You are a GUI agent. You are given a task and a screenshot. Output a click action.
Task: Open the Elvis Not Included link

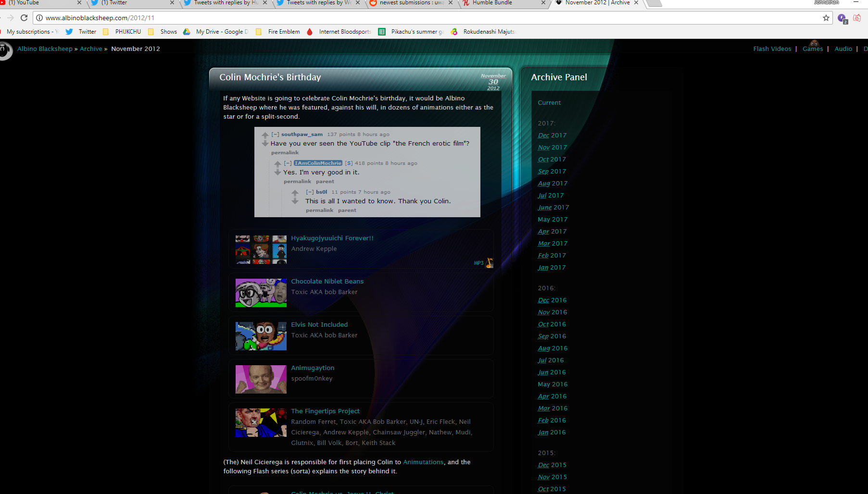(319, 324)
